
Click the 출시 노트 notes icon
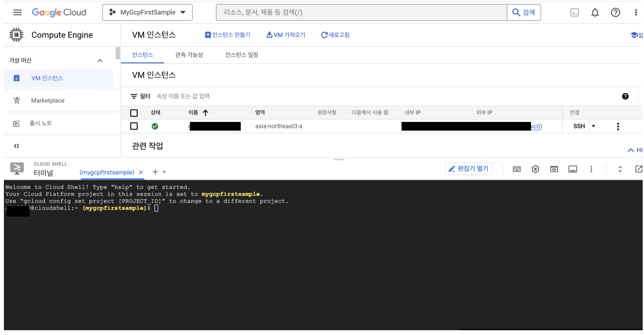[17, 123]
